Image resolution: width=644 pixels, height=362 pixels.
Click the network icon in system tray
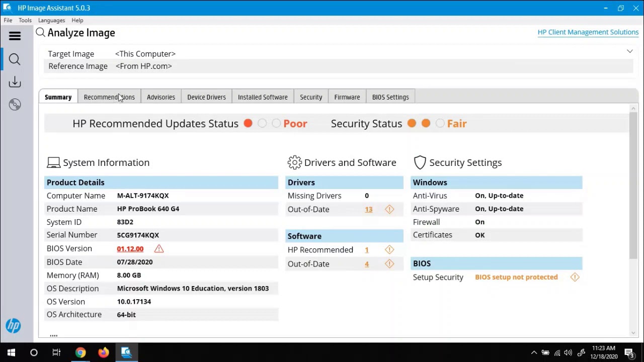pos(557,353)
